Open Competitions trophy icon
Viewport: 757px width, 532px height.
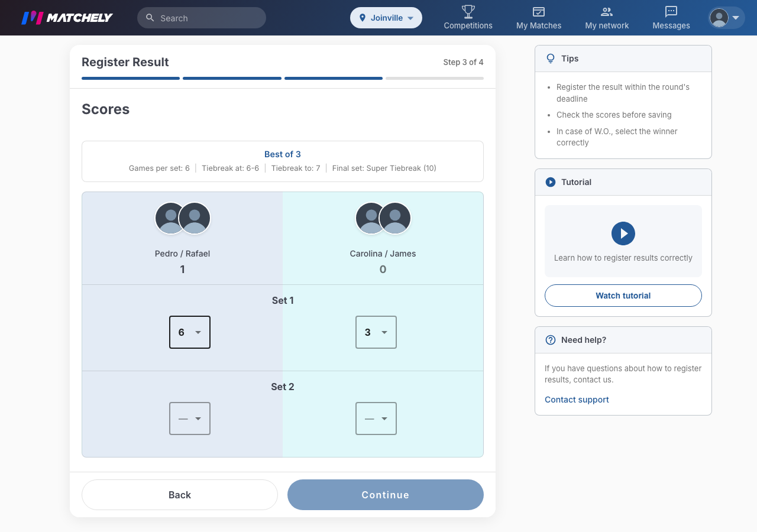(x=468, y=11)
